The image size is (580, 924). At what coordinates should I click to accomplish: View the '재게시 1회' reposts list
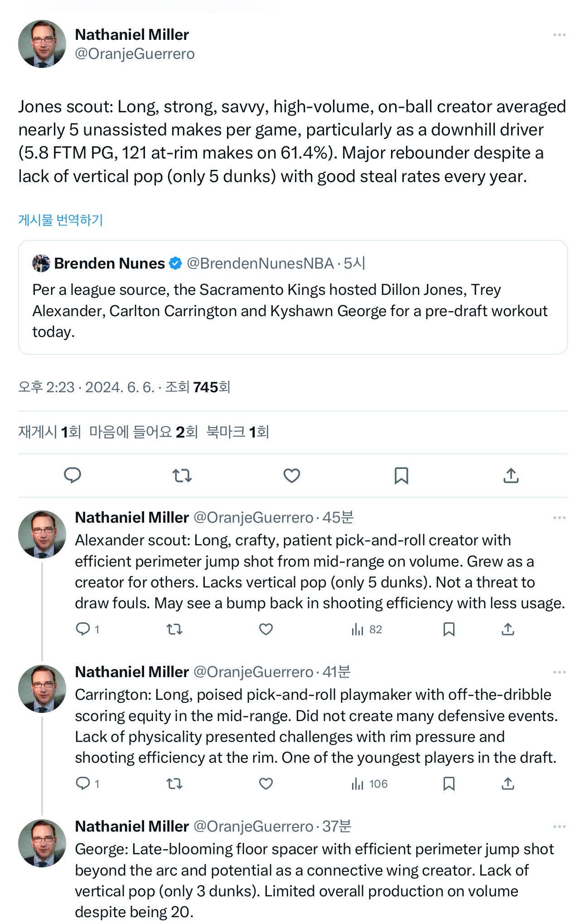coord(49,432)
